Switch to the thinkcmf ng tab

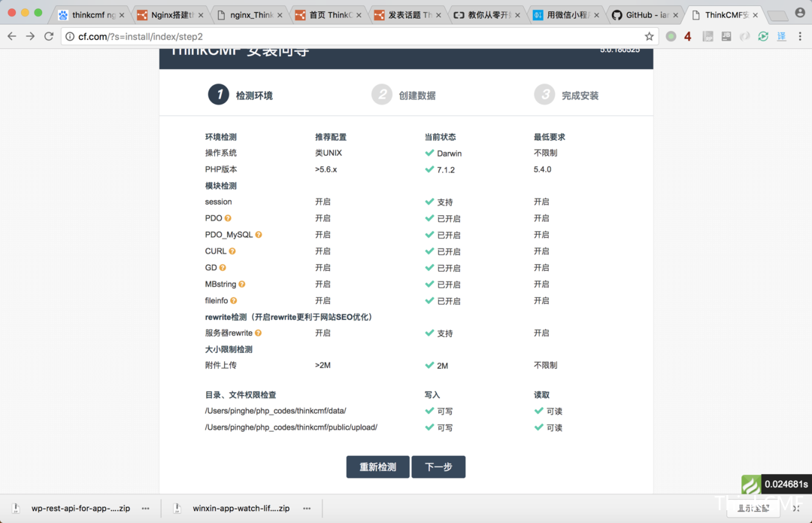[x=91, y=15]
